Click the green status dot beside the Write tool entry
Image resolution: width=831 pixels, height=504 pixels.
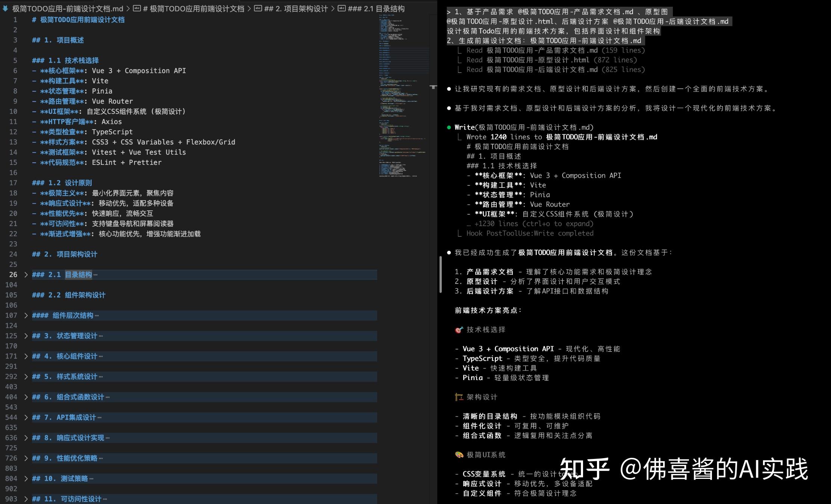[x=449, y=127]
